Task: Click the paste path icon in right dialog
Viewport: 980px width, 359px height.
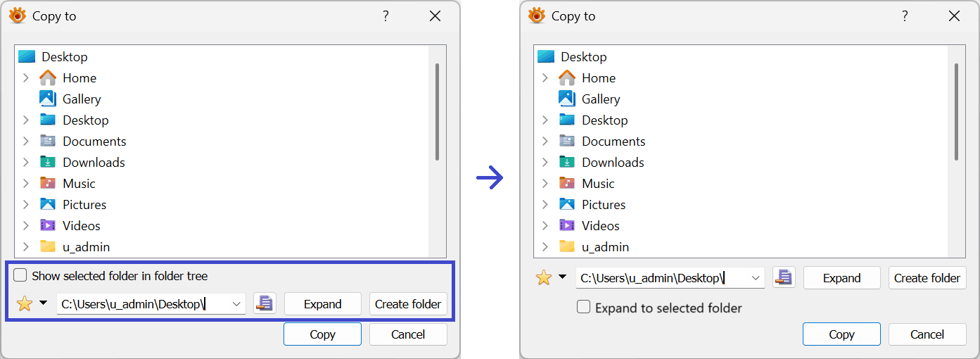Action: pos(784,277)
